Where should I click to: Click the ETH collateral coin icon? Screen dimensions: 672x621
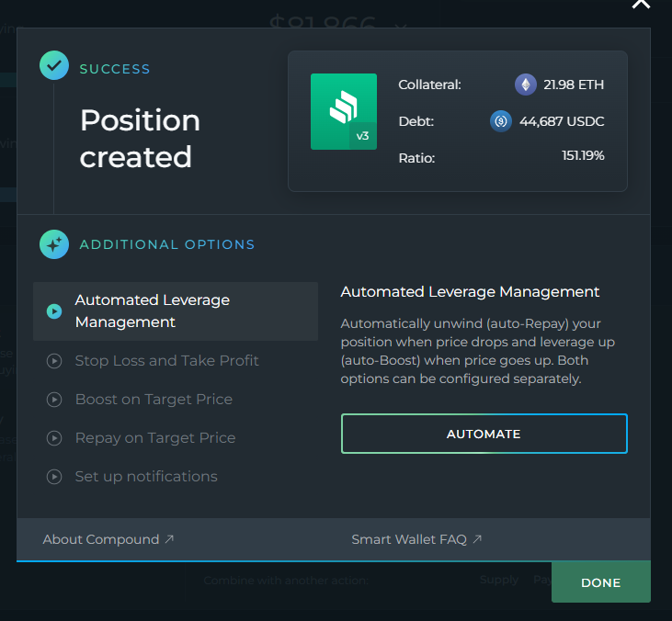[x=526, y=85]
